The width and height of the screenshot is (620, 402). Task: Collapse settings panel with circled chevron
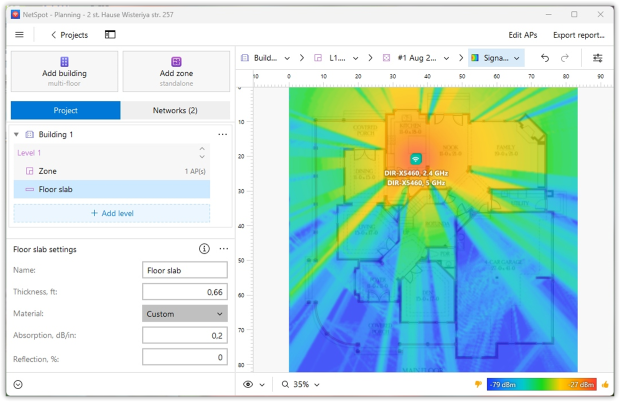pyautogui.click(x=18, y=384)
